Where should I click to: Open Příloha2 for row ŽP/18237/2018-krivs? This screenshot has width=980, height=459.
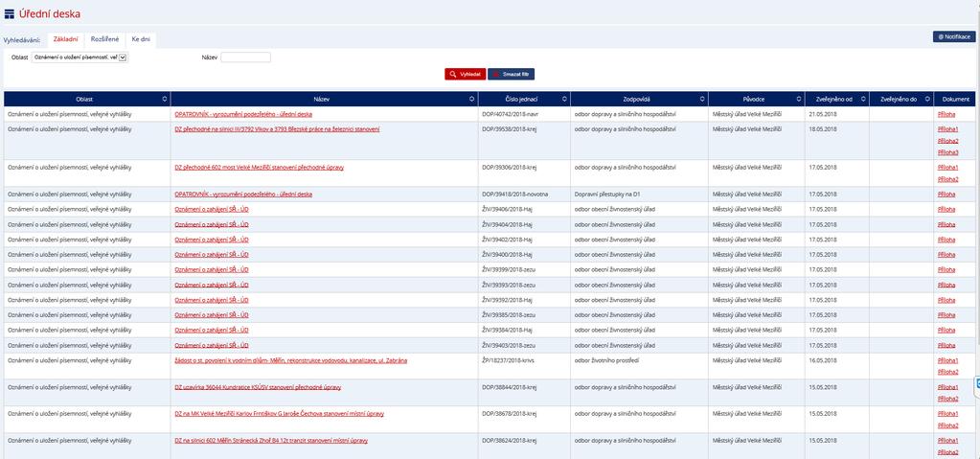point(948,372)
